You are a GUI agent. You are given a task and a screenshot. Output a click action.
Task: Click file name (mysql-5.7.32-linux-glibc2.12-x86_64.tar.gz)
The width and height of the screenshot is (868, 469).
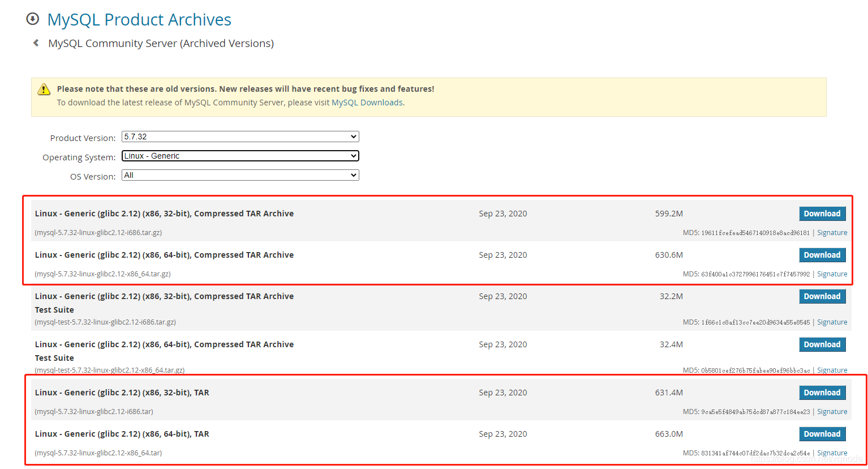pyautogui.click(x=102, y=274)
